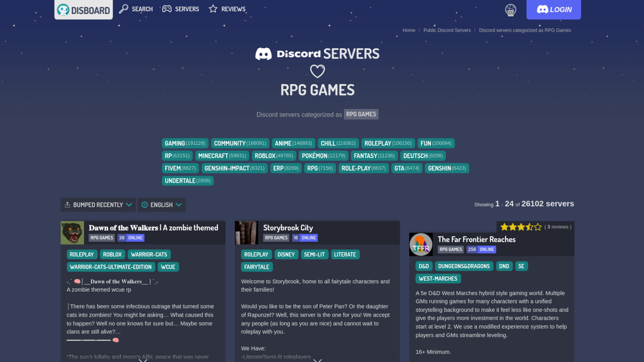
Task: Select the GAMING category tag
Action: click(x=185, y=143)
